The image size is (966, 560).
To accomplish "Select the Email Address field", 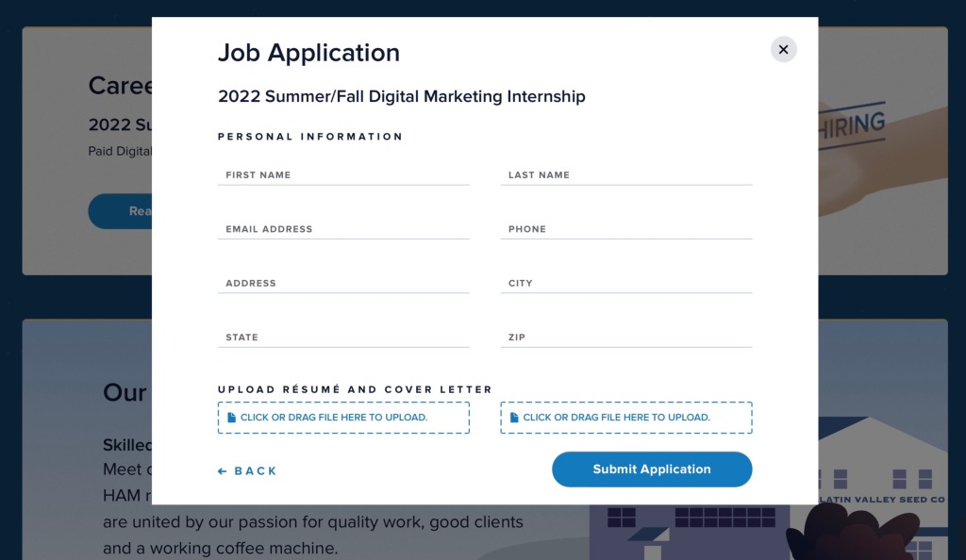I will 343,229.
